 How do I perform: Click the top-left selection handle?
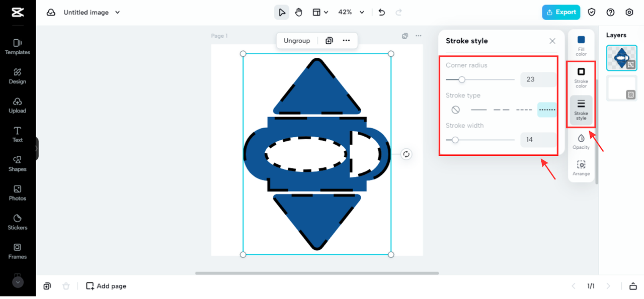point(243,54)
